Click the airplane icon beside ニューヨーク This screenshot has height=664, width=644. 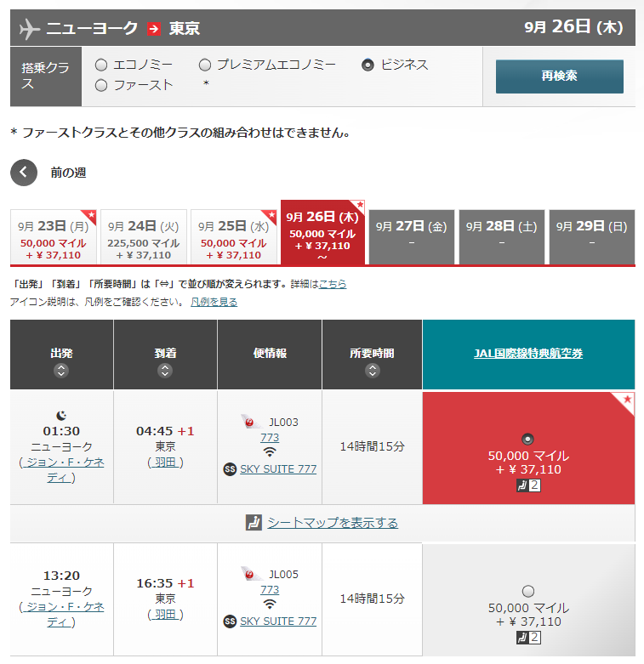[x=30, y=29]
